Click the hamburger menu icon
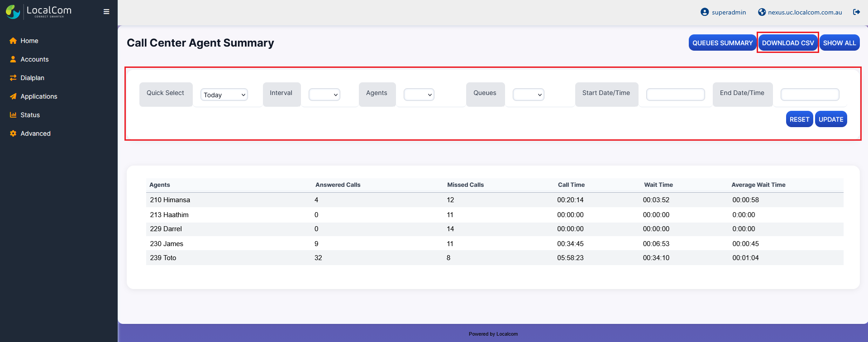 pos(106,12)
